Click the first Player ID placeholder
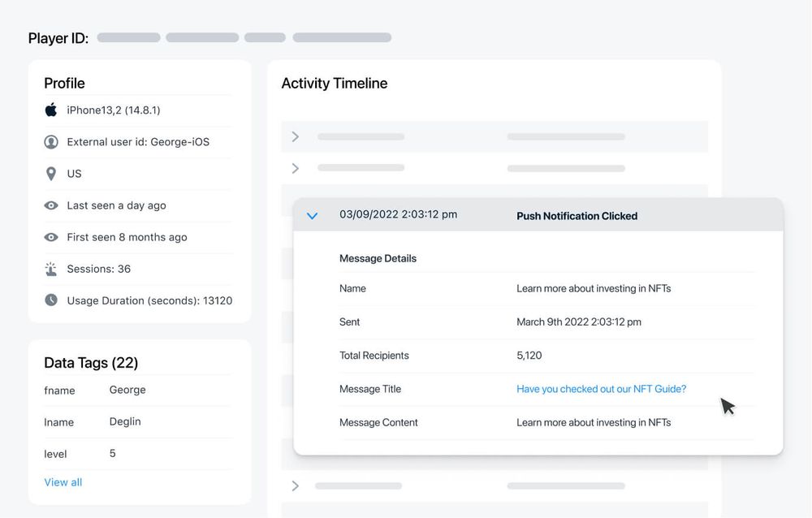 129,37
